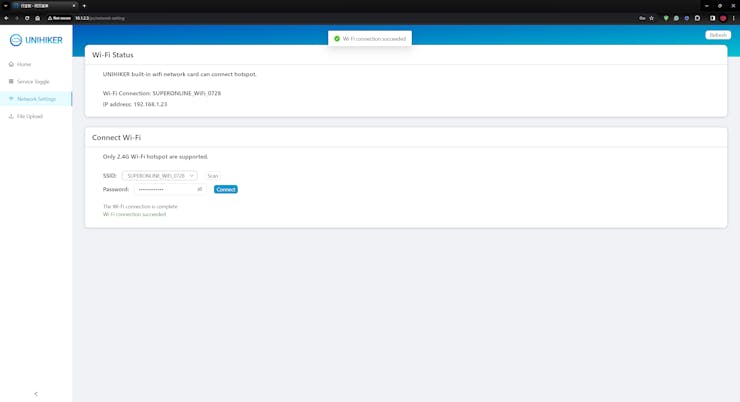Go back with browser back arrow

(x=6, y=18)
